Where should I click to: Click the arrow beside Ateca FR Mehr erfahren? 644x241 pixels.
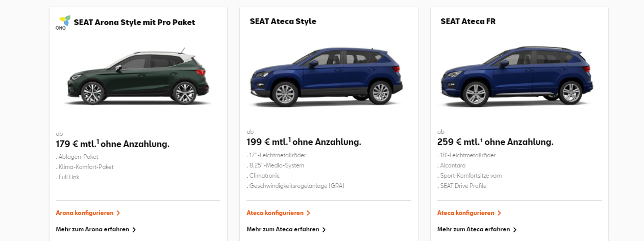tap(515, 230)
